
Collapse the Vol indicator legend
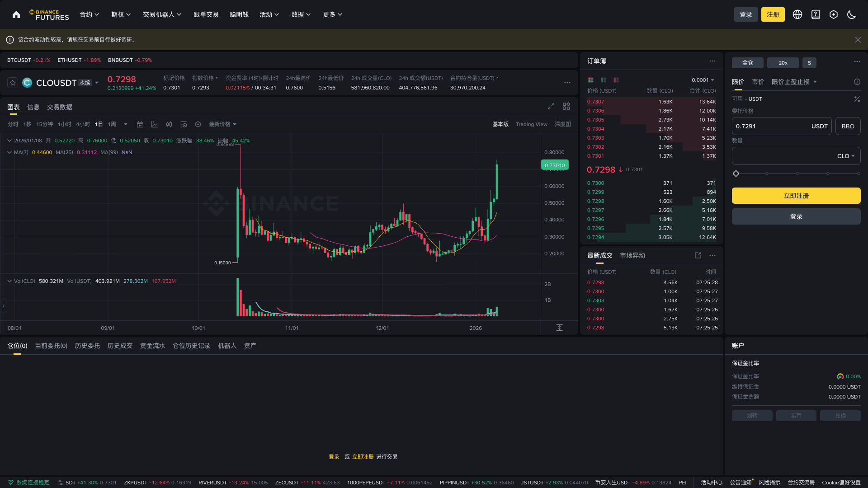click(x=9, y=281)
